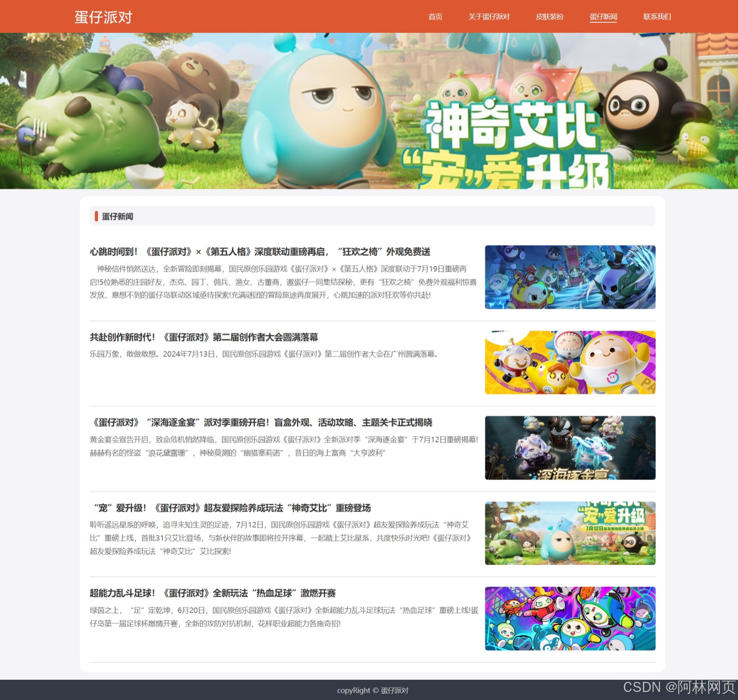Click the summary starting 乐园万象，敢做敢想
The image size is (738, 700).
265,354
